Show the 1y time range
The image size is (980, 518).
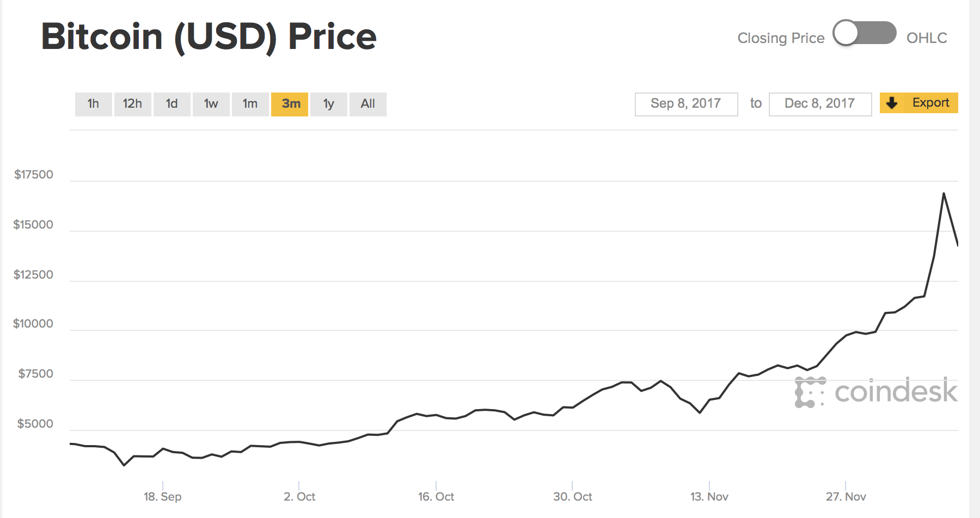click(328, 104)
